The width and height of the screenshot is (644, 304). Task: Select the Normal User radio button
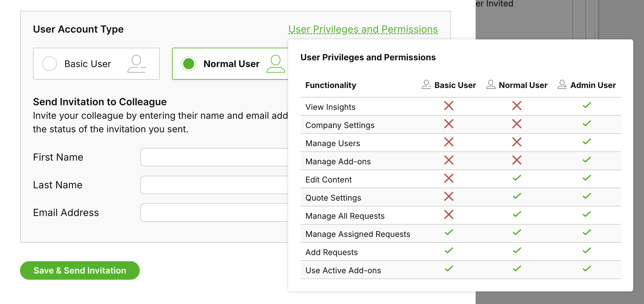click(189, 64)
